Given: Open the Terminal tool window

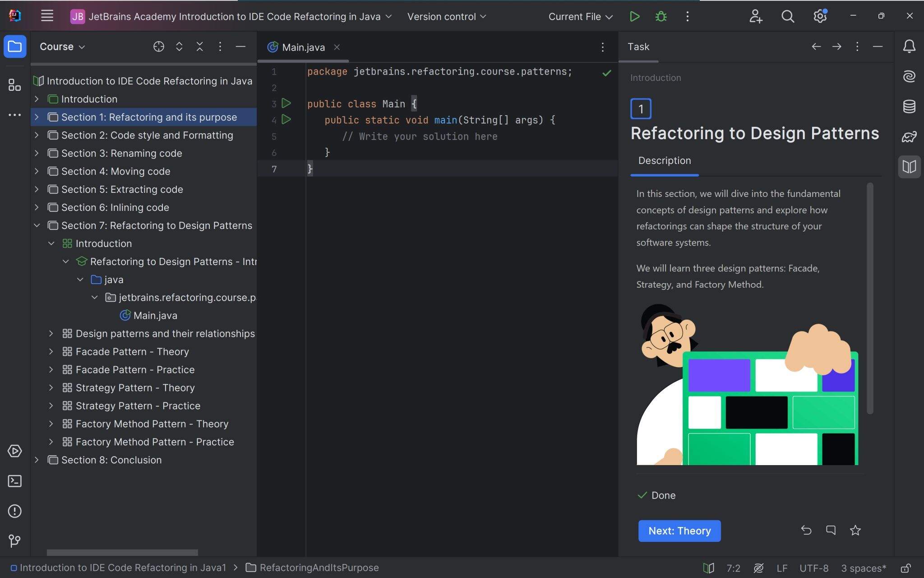Looking at the screenshot, I should click(14, 481).
